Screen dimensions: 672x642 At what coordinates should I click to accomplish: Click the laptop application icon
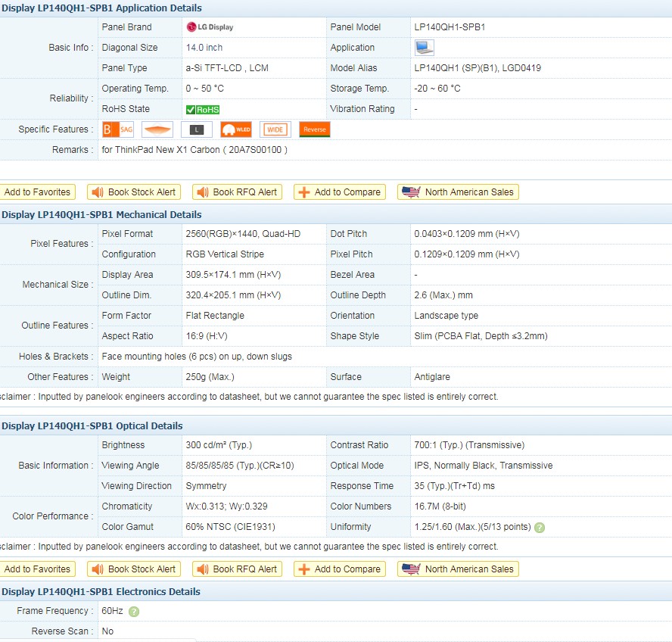tap(425, 48)
